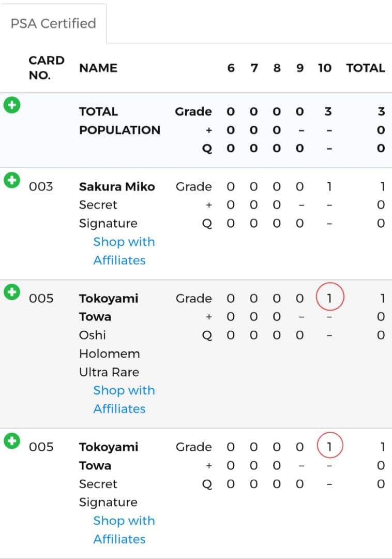Select the grade 7 column header
Image resolution: width=392 pixels, height=559 pixels.
tap(254, 68)
